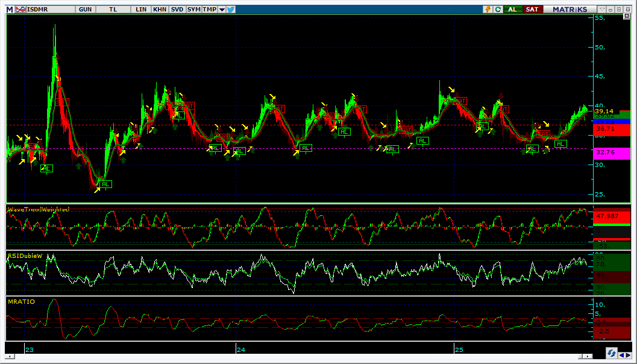Click the orange lightning bolt icon
Screen dimensions: 637x364
pyautogui.click(x=489, y=10)
